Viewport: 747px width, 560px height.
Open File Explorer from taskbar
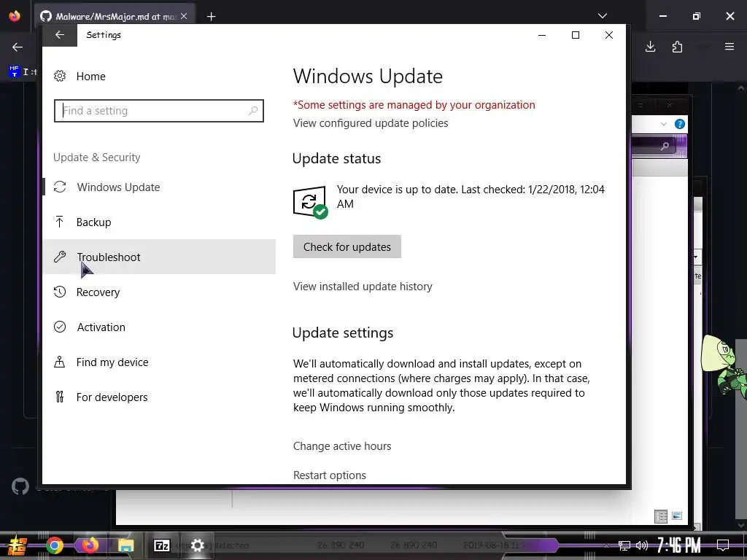tap(125, 545)
